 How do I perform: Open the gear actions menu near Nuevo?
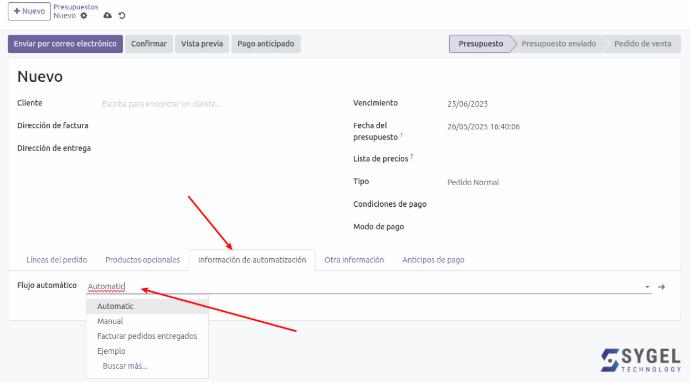tap(84, 16)
